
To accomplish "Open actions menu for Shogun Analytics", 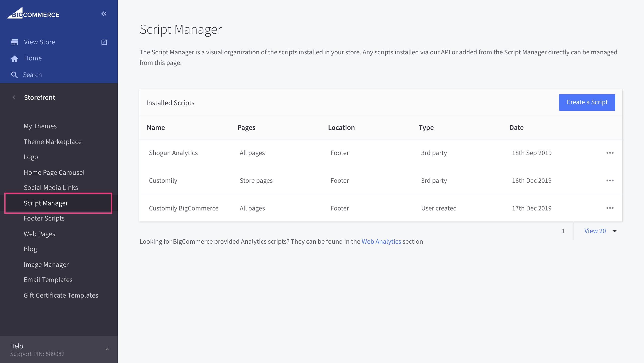I will (x=610, y=153).
